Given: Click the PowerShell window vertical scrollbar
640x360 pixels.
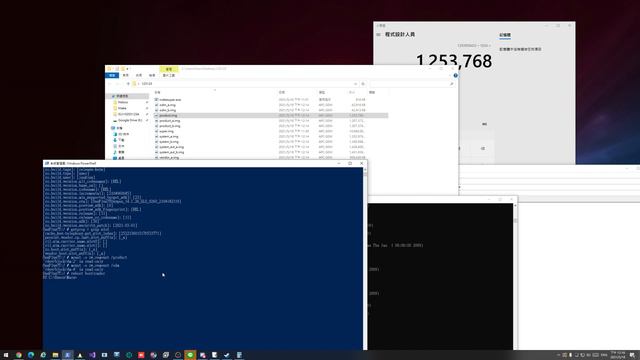Looking at the screenshot, I should pos(365,258).
